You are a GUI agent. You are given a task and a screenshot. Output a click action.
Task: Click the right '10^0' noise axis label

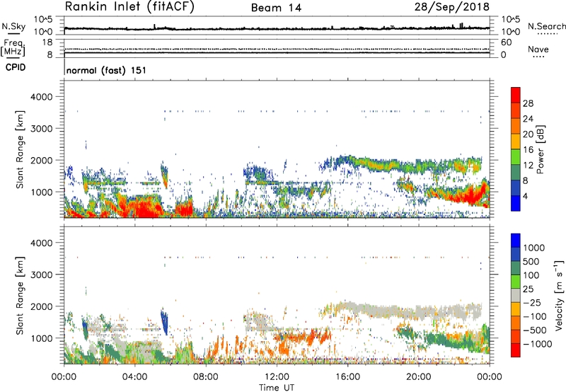coord(511,32)
